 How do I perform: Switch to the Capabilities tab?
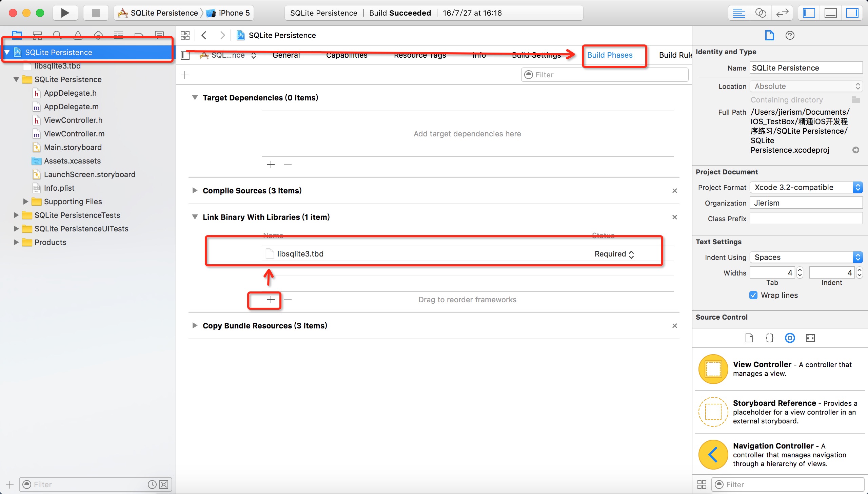(x=347, y=55)
